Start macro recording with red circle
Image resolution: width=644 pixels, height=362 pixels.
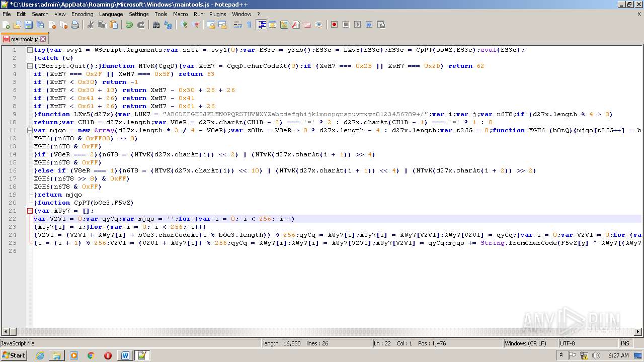click(334, 25)
